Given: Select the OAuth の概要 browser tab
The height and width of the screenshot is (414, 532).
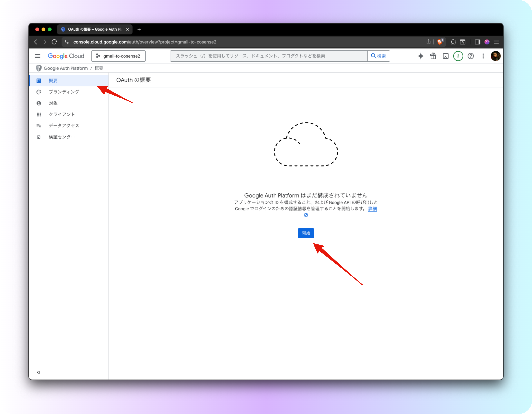Looking at the screenshot, I should pyautogui.click(x=95, y=29).
